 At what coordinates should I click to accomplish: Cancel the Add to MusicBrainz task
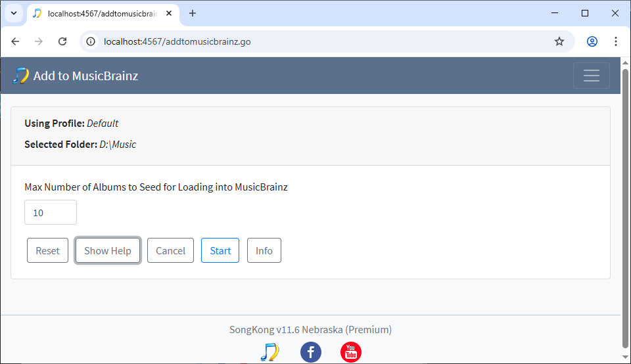click(170, 250)
